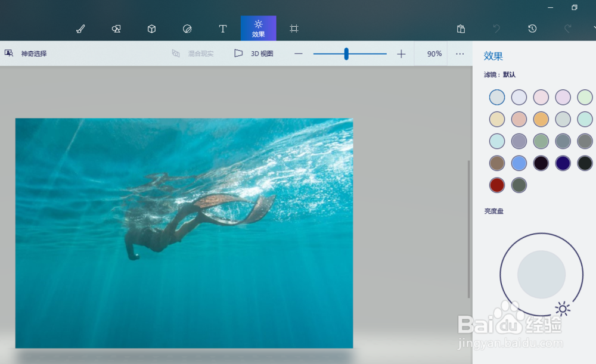Select the pale green filter swatch
Screen dimensions: 596x364
point(585,97)
